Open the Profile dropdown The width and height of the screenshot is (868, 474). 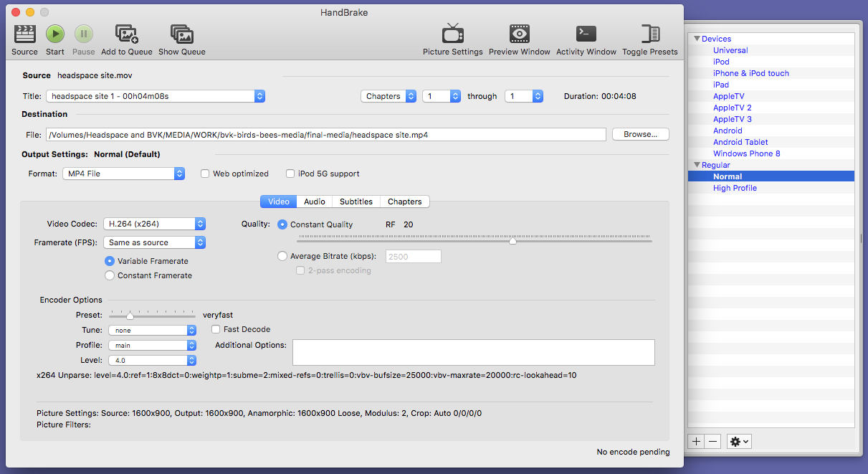(x=152, y=345)
